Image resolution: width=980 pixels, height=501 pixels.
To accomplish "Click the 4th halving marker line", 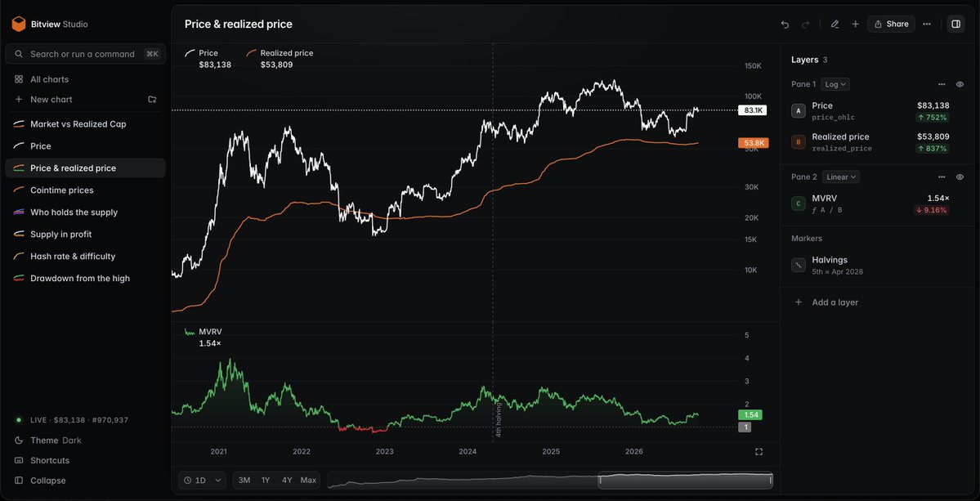I will click(x=493, y=244).
